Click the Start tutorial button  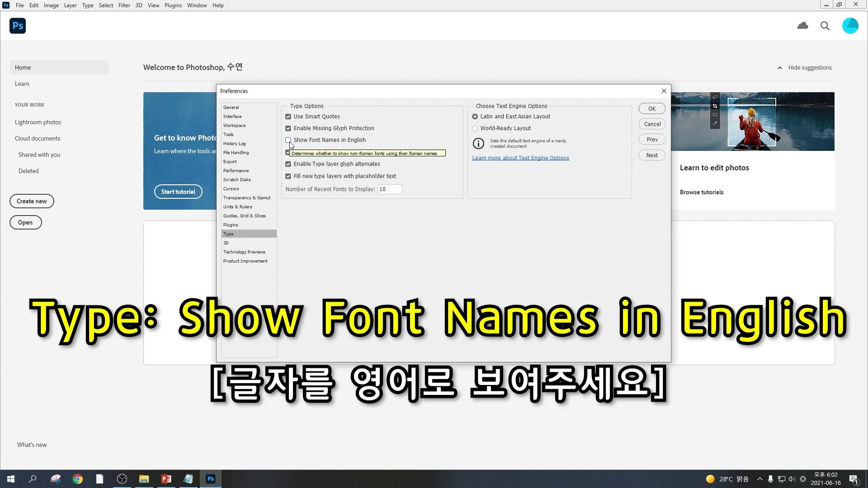click(178, 192)
